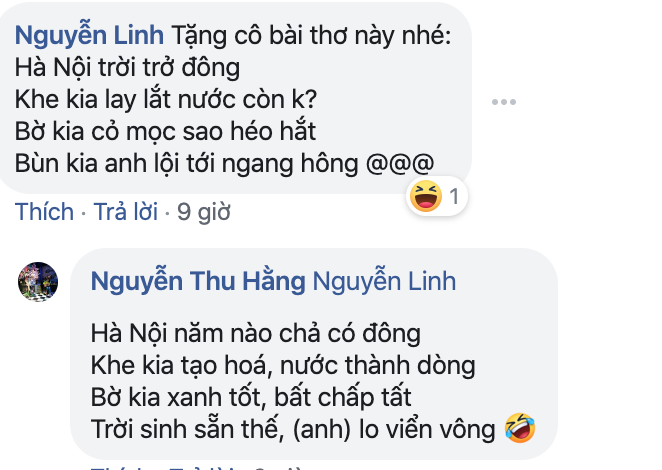Open the reaction count showing 1

454,196
